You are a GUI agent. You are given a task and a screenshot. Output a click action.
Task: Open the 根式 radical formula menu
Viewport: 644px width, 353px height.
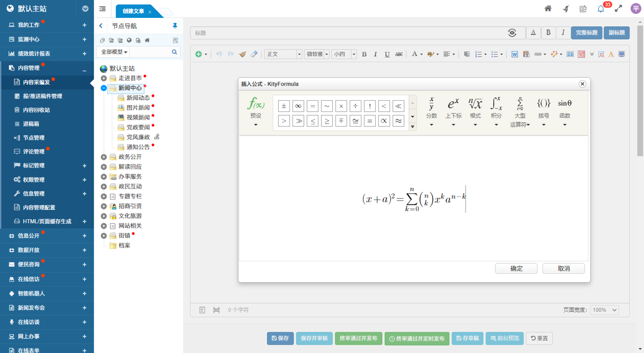[x=475, y=110]
